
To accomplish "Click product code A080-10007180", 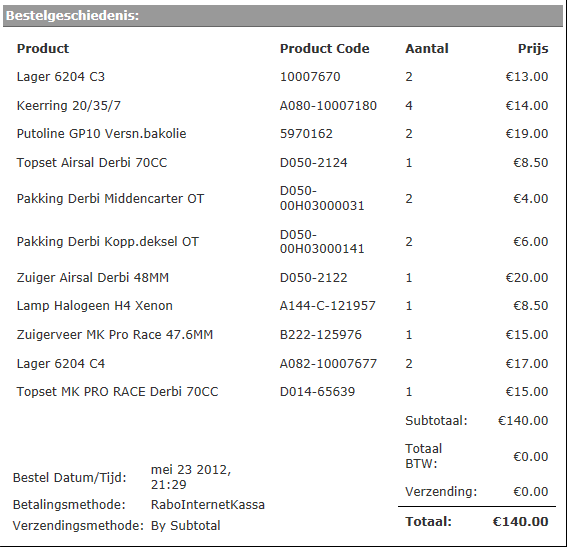I will tap(328, 106).
